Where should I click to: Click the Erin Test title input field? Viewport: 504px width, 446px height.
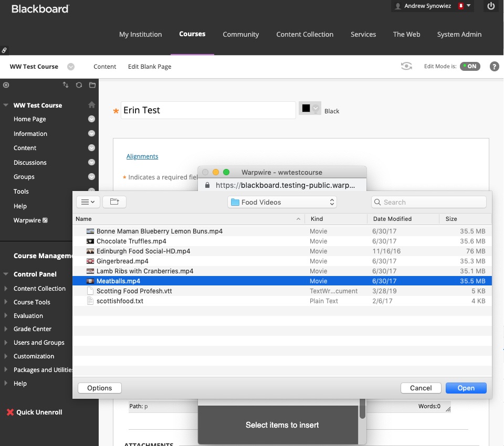208,110
